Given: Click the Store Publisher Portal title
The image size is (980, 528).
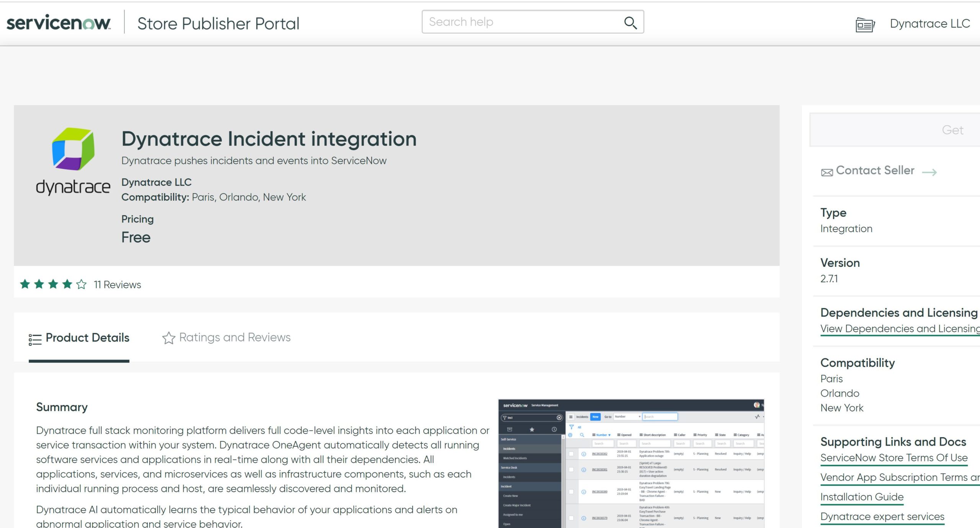Looking at the screenshot, I should pyautogui.click(x=218, y=24).
